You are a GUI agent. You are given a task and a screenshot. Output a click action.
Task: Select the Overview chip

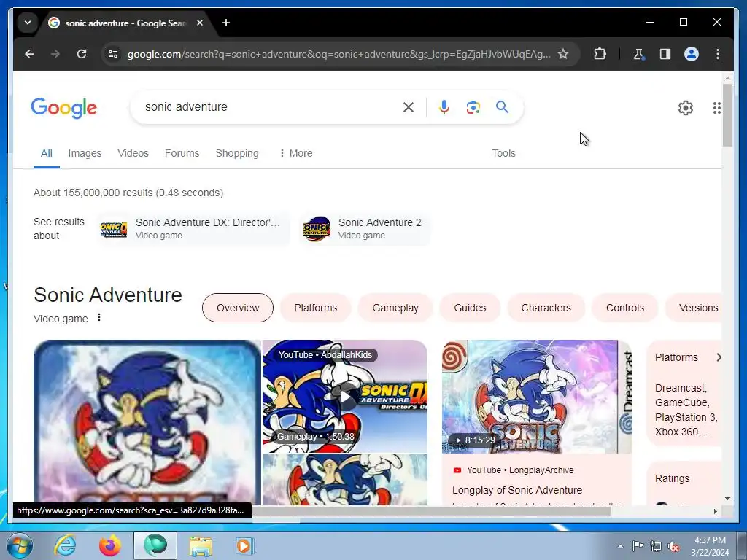(238, 308)
